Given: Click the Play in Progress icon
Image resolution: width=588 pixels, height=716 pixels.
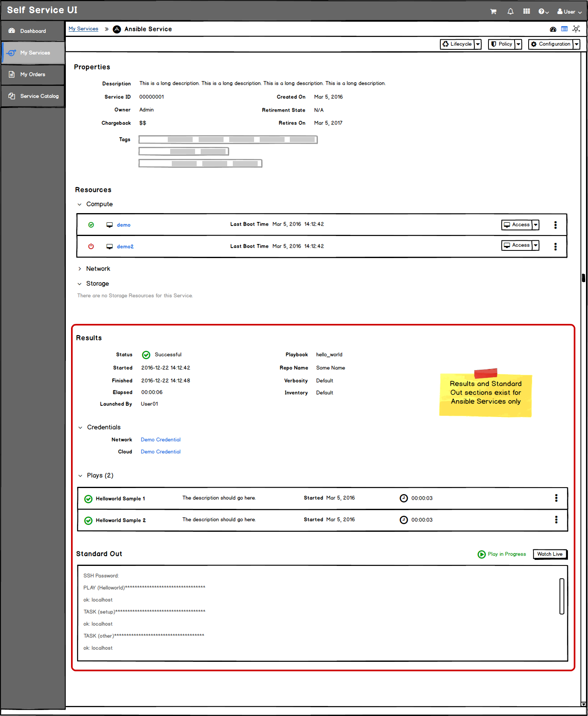Looking at the screenshot, I should pyautogui.click(x=482, y=554).
